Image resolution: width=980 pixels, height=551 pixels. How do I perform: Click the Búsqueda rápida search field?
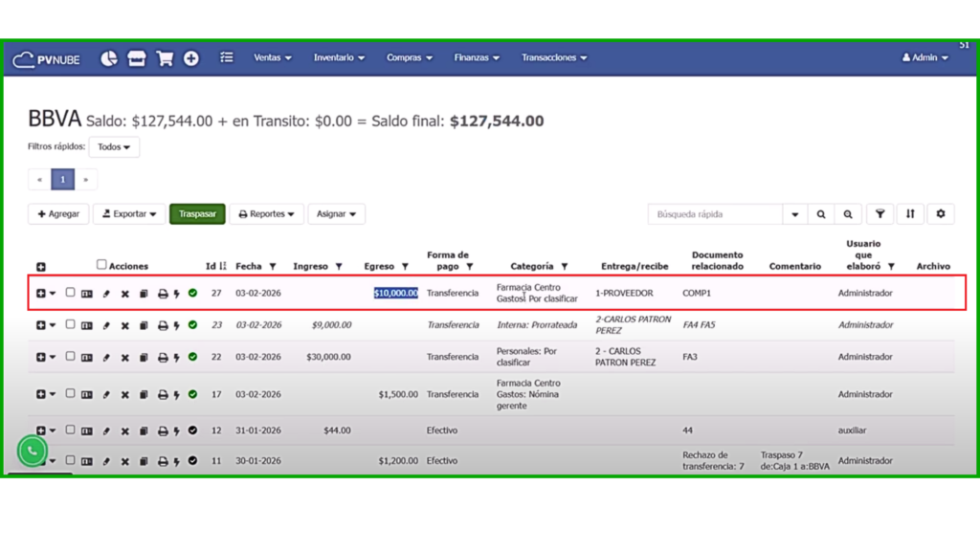click(715, 214)
